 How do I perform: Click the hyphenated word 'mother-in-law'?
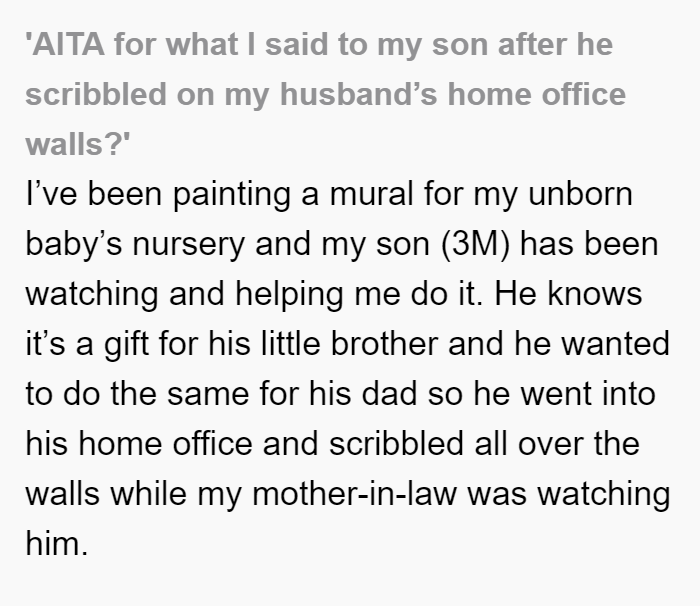(x=355, y=494)
